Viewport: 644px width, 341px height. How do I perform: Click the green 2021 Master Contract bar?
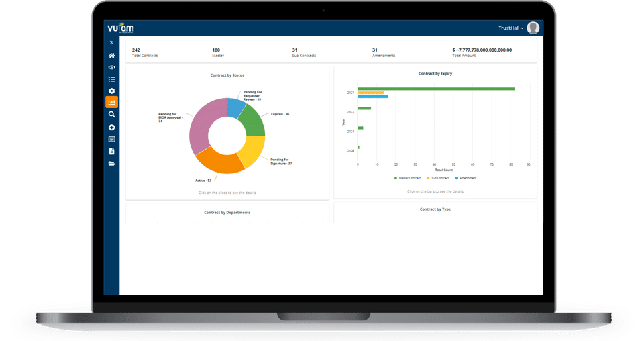(x=436, y=89)
